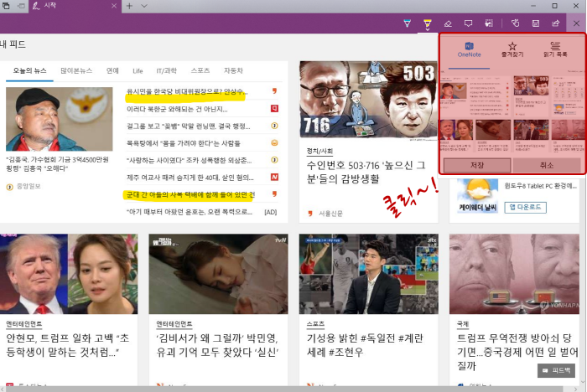Toggle touch writing hand icon
This screenshot has width=587, height=392.
(516, 23)
